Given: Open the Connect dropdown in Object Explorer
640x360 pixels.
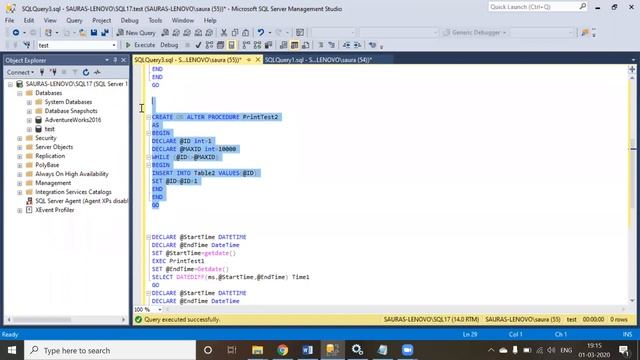Looking at the screenshot, I should (x=20, y=72).
